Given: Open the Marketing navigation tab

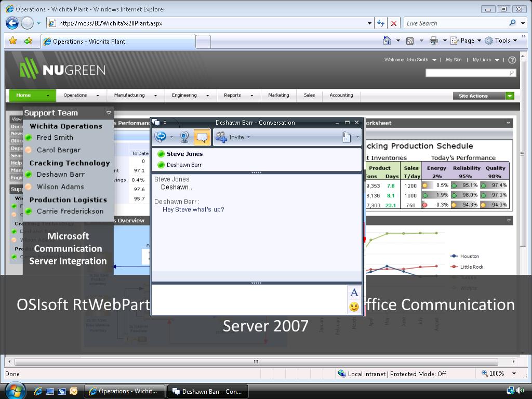Looking at the screenshot, I should tap(278, 96).
